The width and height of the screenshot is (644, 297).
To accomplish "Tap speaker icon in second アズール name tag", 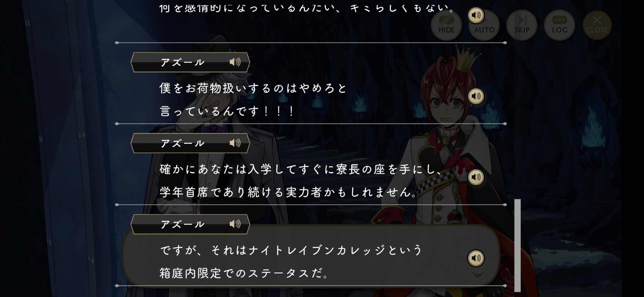I will (235, 143).
